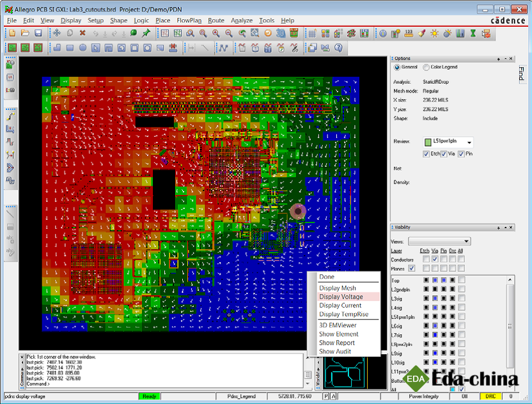Click the WorldView thumbnail window
This screenshot has width=532, height=404.
tap(355, 371)
